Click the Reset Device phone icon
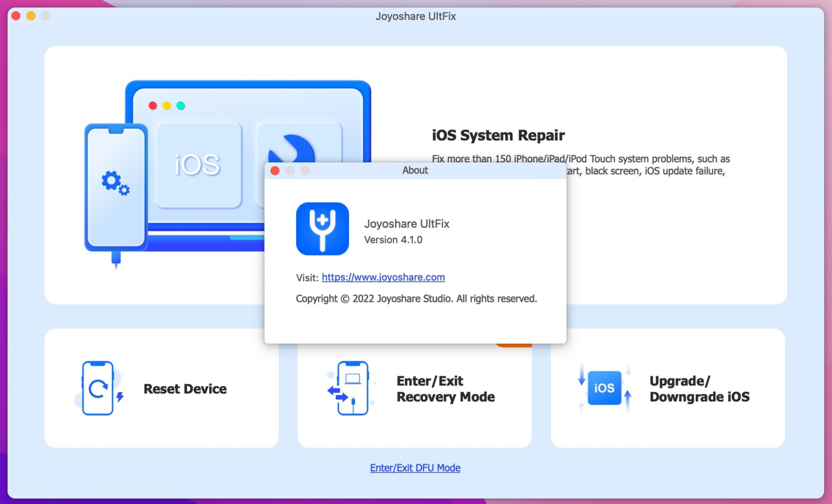 99,388
